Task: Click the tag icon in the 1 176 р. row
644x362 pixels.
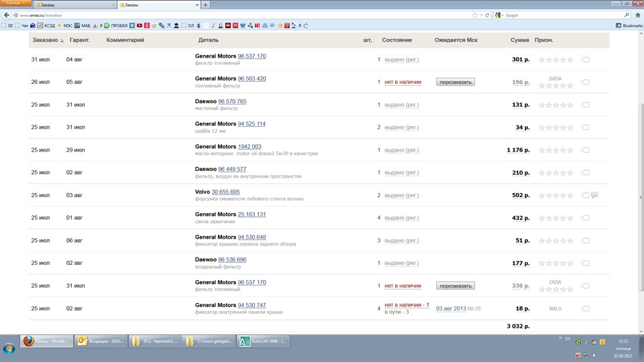Action: point(585,150)
